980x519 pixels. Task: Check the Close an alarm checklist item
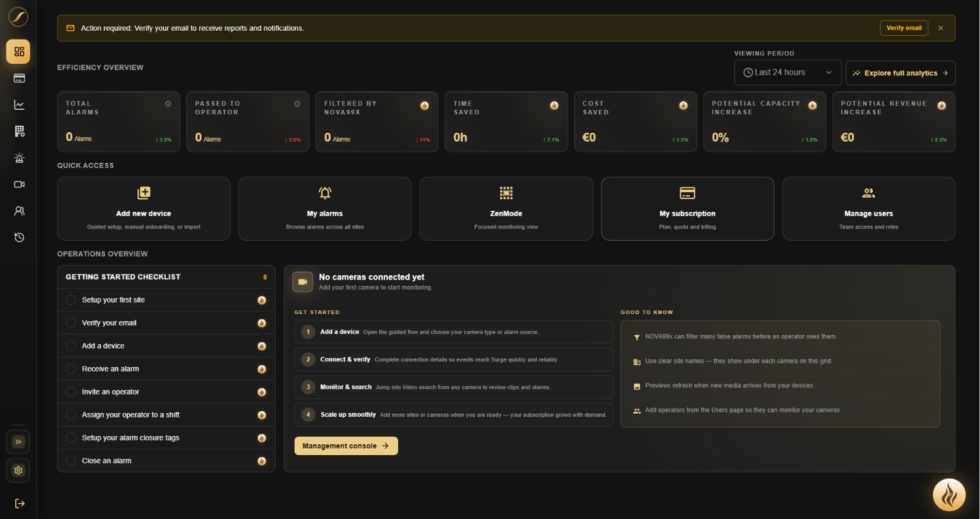71,461
